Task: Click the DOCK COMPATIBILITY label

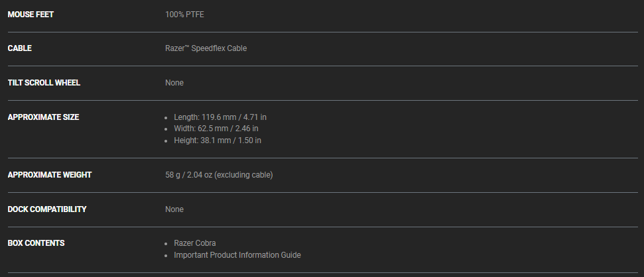Action: point(47,209)
